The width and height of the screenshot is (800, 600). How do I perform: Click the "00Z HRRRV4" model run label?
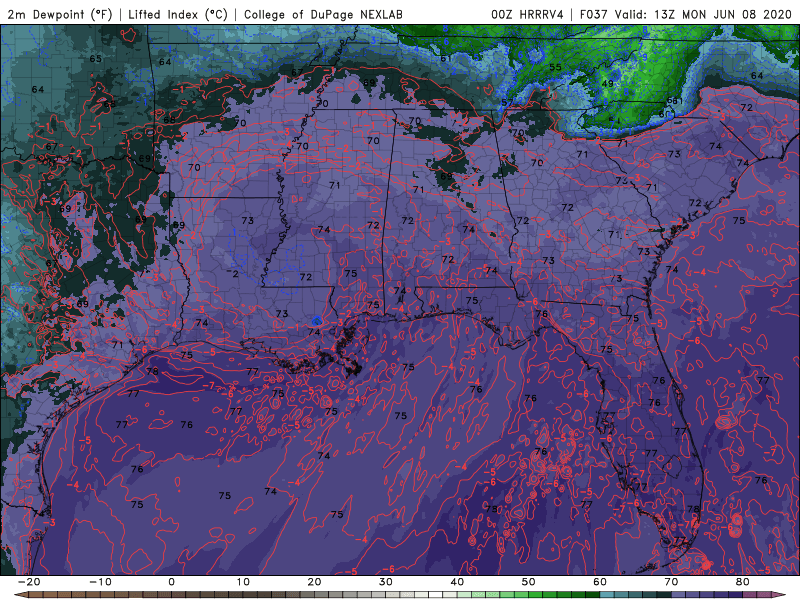[x=527, y=14]
